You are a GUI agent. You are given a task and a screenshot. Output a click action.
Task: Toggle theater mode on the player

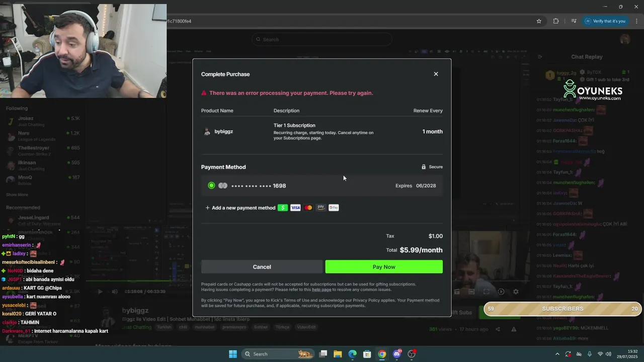coord(471,292)
